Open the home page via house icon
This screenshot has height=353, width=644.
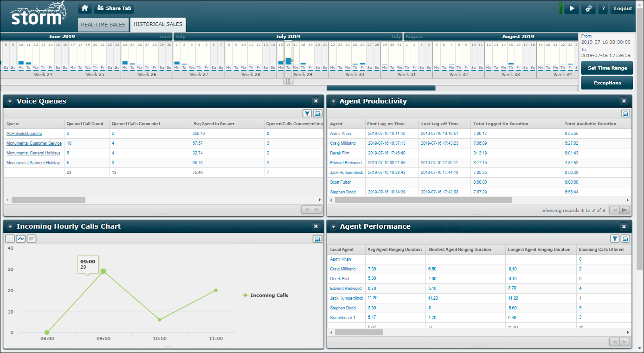84,8
